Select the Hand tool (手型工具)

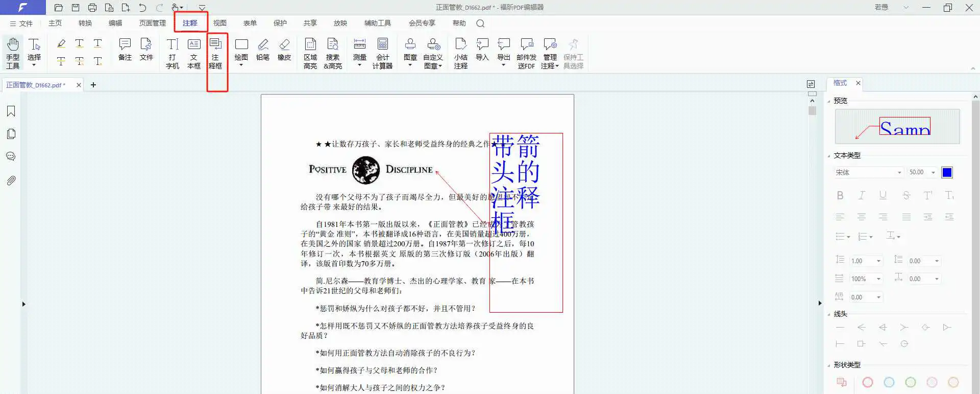[x=13, y=53]
